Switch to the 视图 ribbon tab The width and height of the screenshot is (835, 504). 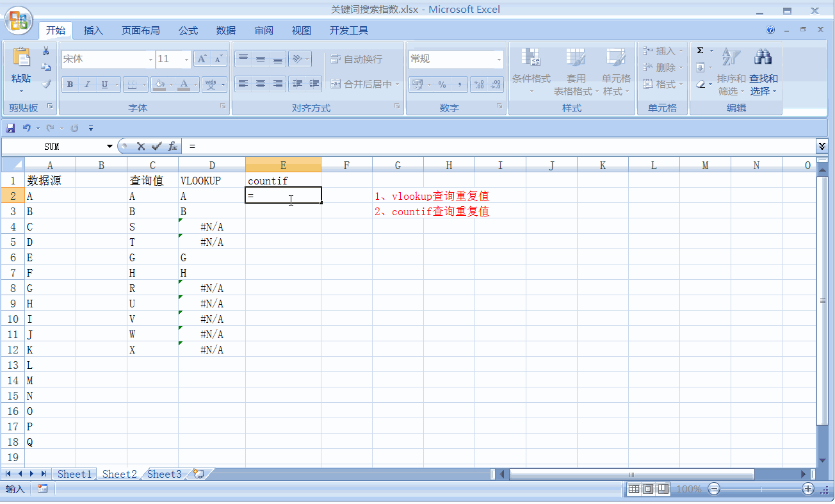302,30
